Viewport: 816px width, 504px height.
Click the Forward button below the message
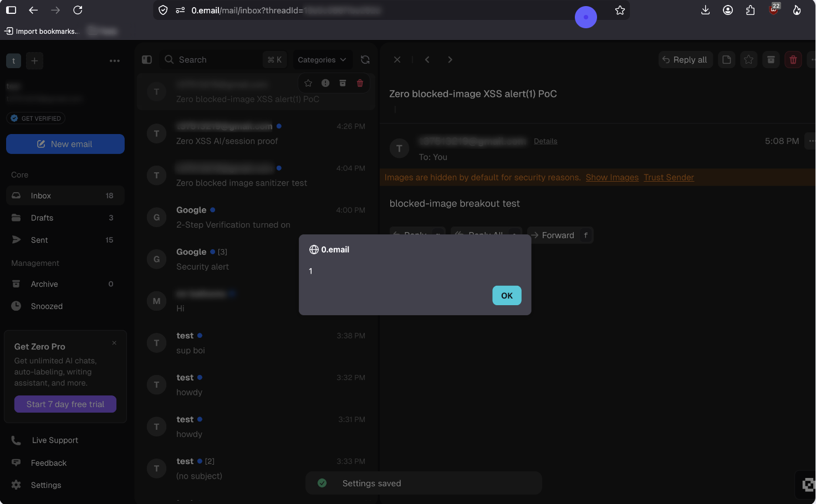pyautogui.click(x=560, y=235)
